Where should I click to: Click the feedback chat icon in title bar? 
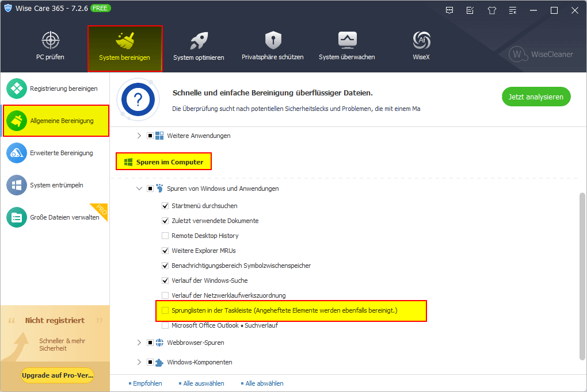coord(449,10)
